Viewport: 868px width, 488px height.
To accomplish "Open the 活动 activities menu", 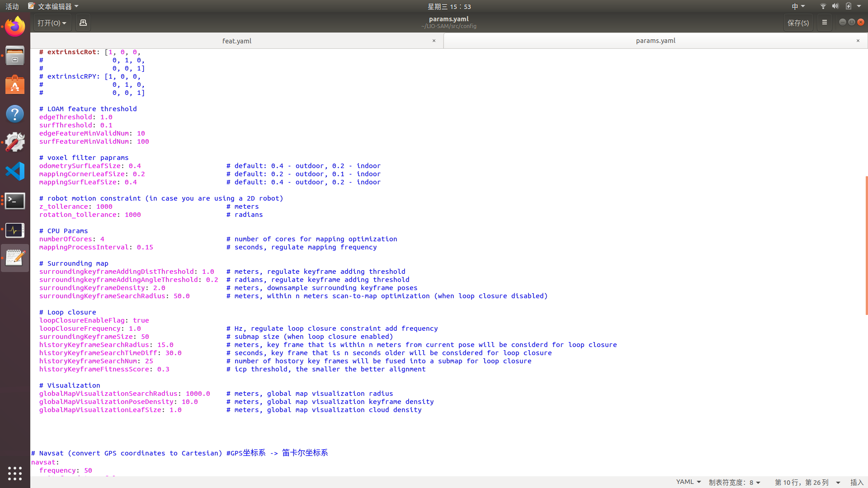I will coord(12,6).
